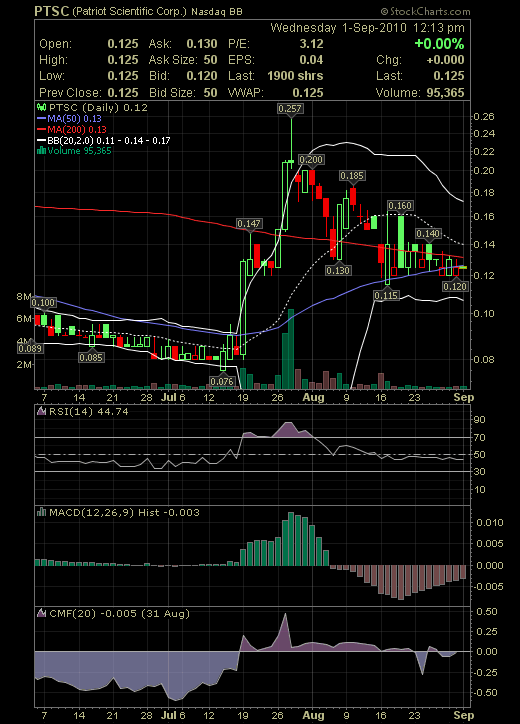
Task: Click the 0.089 price annotation
Action: pos(30,349)
